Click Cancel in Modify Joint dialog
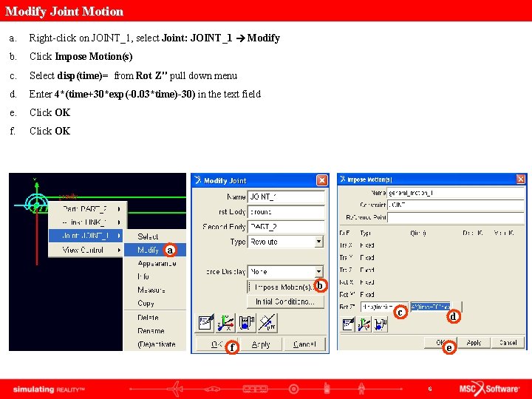532x399 pixels. 304,344
